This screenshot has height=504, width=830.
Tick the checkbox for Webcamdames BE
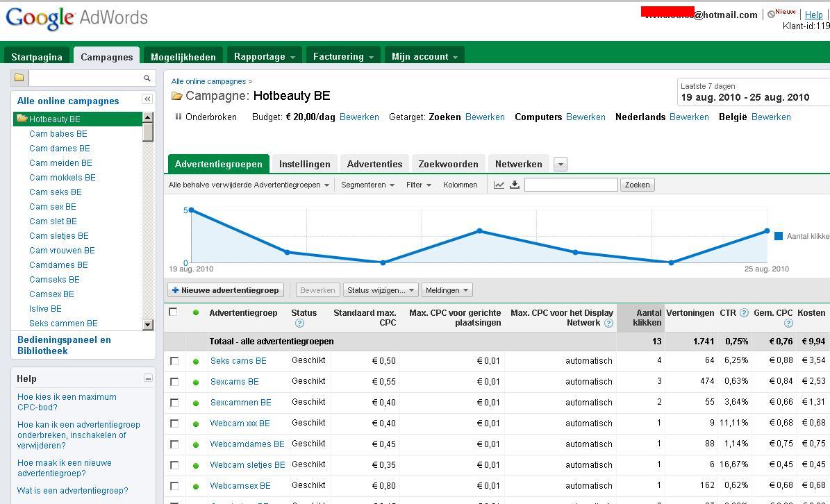coord(174,444)
